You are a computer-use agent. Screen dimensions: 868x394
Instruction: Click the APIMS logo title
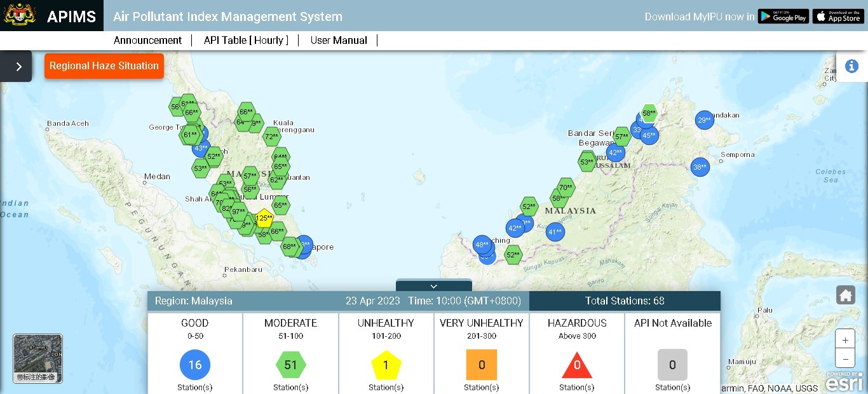(x=71, y=17)
